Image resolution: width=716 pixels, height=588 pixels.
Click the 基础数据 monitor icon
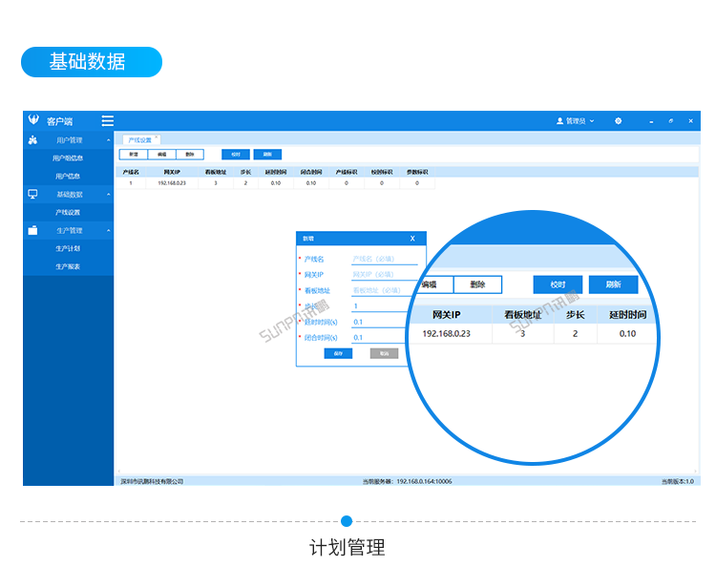click(x=32, y=194)
